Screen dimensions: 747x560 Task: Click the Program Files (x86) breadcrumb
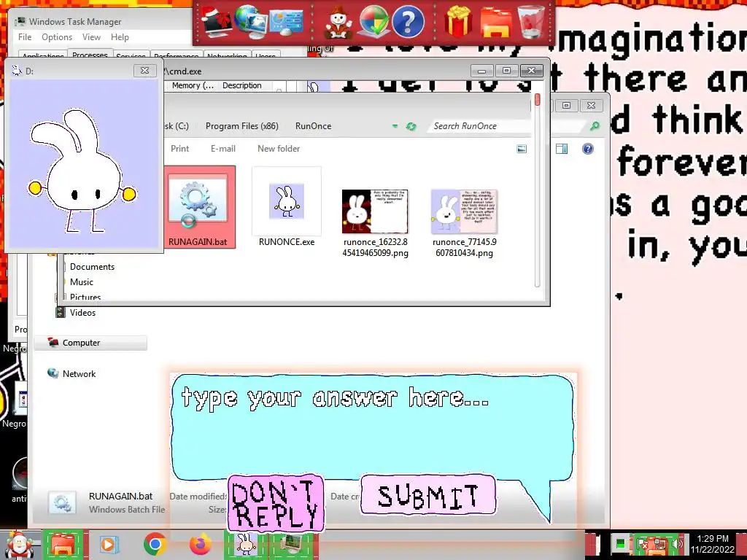point(241,126)
